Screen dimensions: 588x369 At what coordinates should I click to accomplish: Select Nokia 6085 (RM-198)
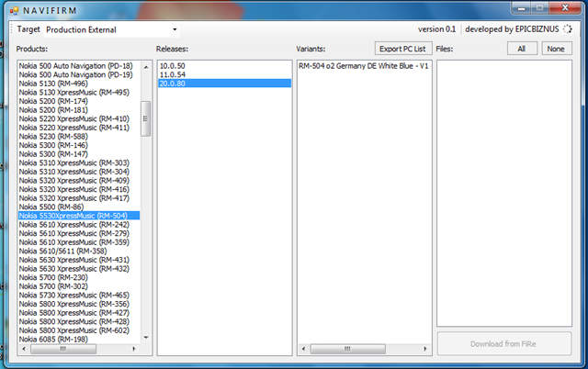(79, 339)
